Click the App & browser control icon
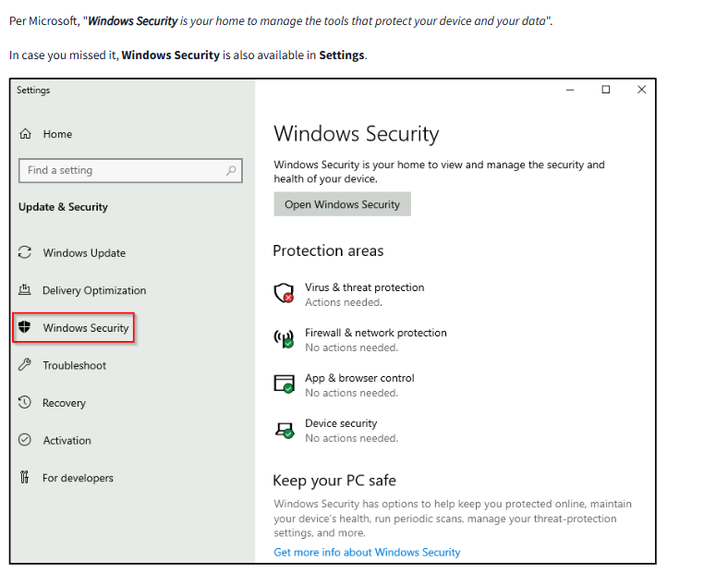 pyautogui.click(x=284, y=384)
